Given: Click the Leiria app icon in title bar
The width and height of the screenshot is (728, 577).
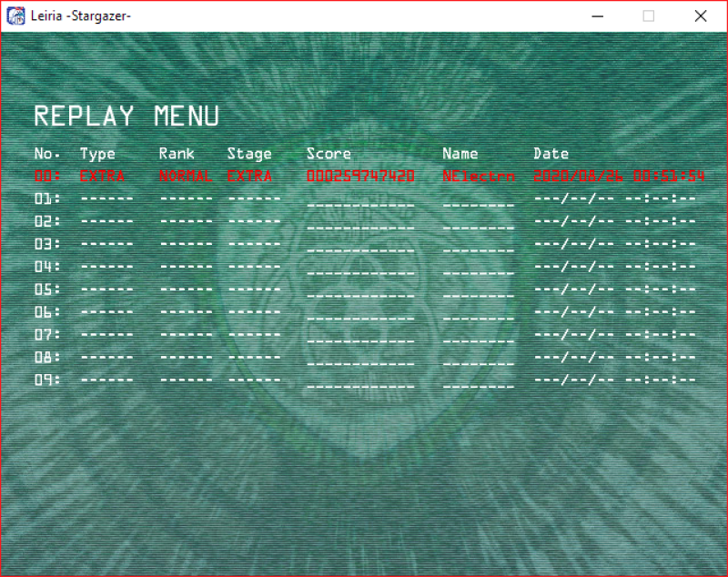Looking at the screenshot, I should pos(15,15).
